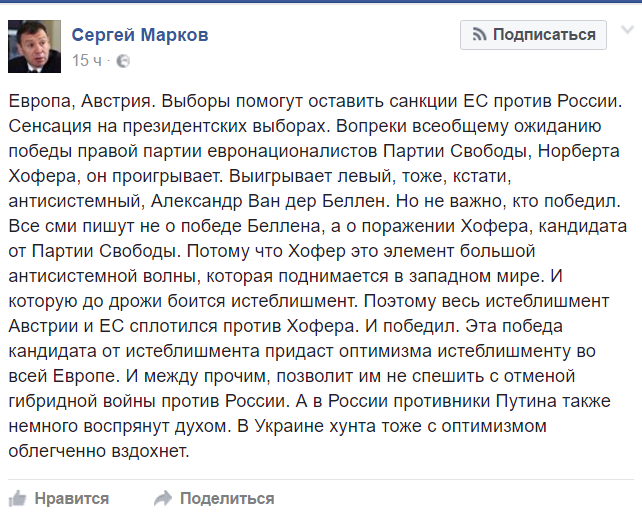Open the Сергей Марков author name link
The width and height of the screenshot is (642, 517).
[140, 35]
